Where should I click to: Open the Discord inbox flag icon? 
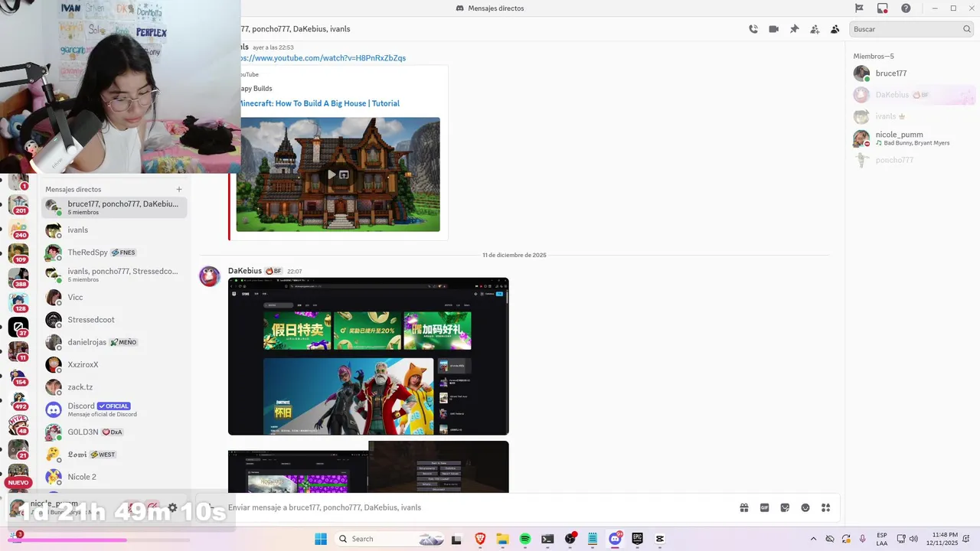tap(859, 8)
